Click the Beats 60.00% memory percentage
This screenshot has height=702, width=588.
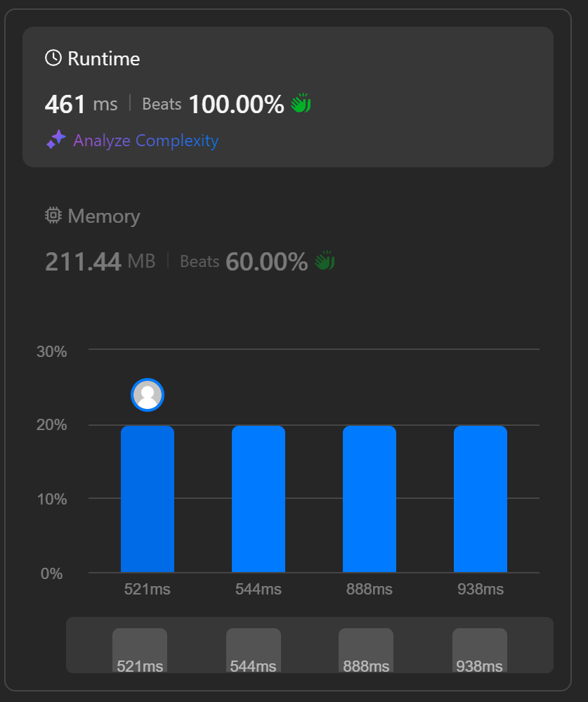pyautogui.click(x=266, y=262)
